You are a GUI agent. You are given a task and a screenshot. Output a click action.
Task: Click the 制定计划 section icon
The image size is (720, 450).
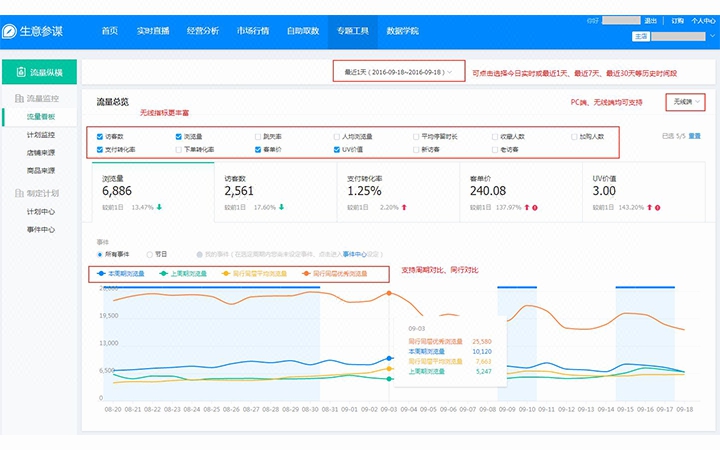pyautogui.click(x=19, y=193)
